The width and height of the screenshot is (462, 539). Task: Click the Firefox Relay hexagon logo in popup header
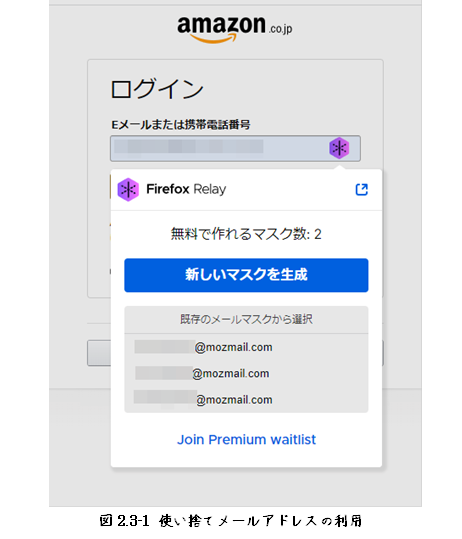[128, 189]
